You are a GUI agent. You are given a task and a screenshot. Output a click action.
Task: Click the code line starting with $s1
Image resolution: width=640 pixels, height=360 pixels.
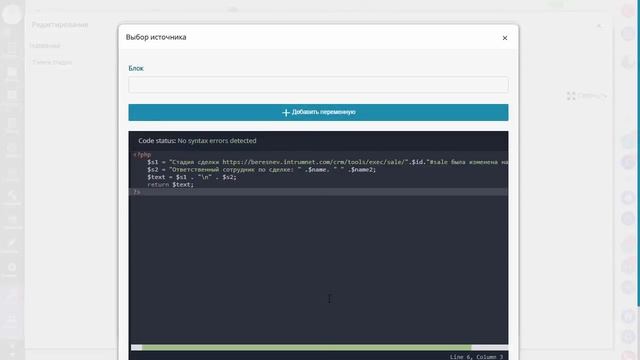328,162
